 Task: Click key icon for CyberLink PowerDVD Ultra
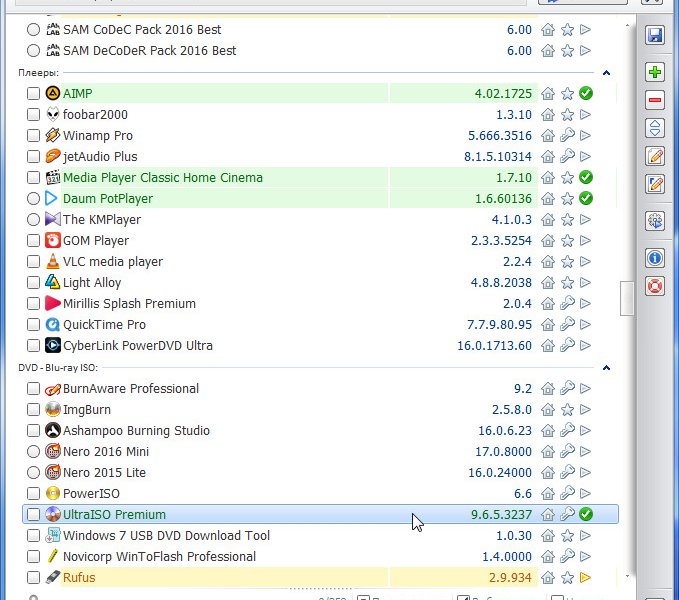pos(567,345)
